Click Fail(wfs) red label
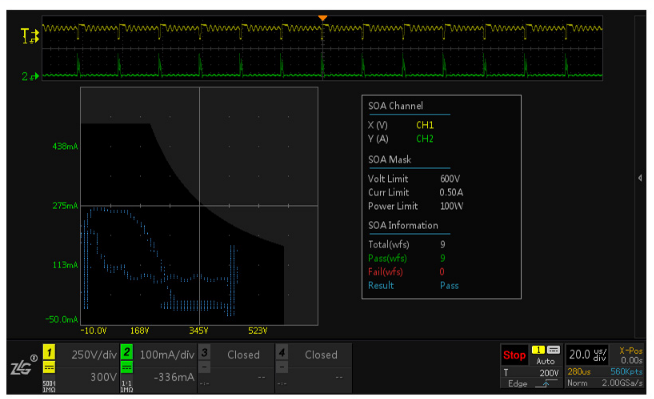Image resolution: width=654 pixels, height=399 pixels. 385,272
